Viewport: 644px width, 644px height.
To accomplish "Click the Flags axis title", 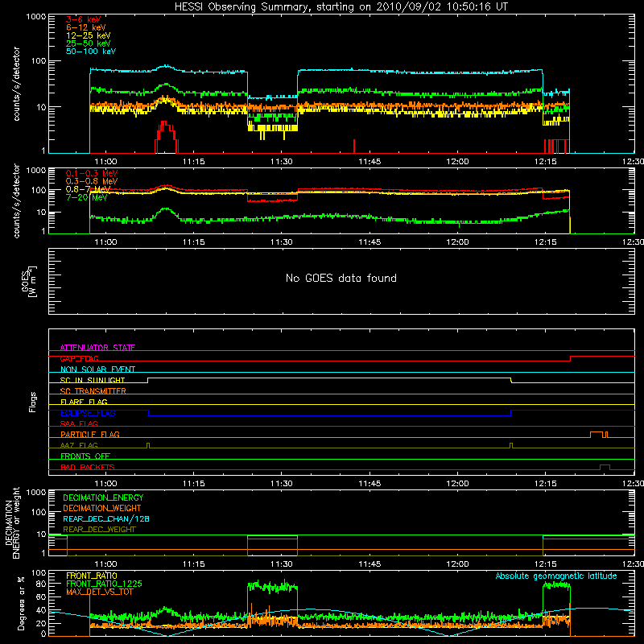I will (32, 402).
